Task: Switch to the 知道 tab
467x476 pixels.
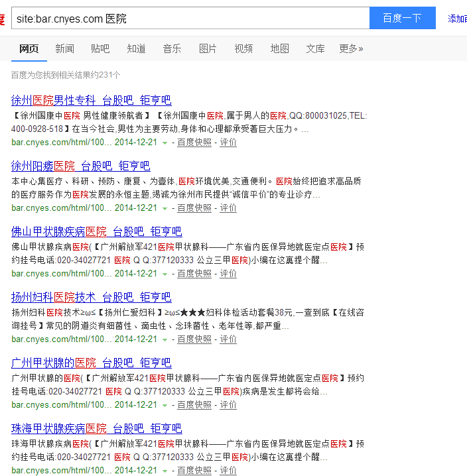Action: click(136, 48)
